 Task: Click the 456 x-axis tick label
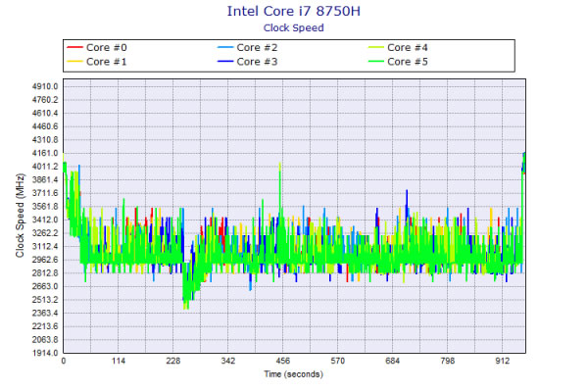pyautogui.click(x=283, y=361)
